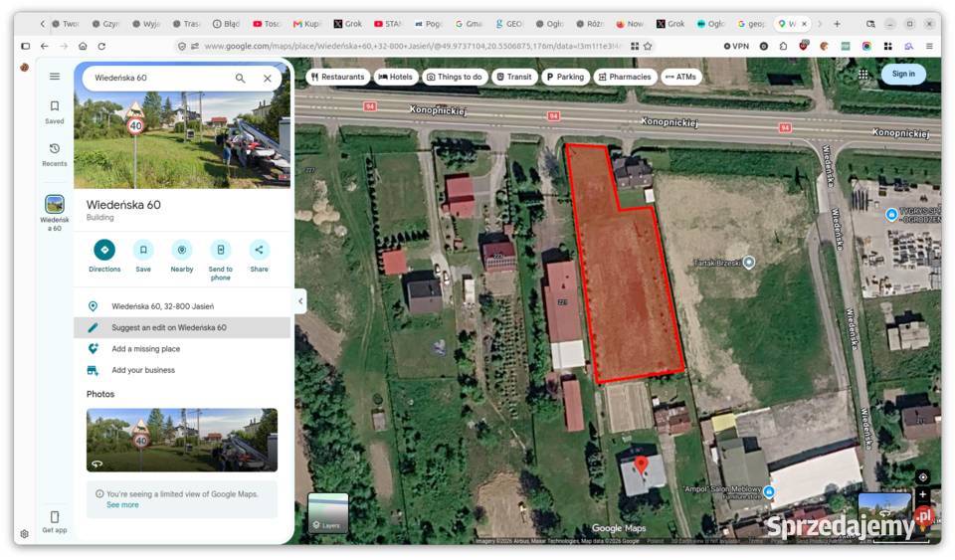
Task: Click the Directions button
Action: pyautogui.click(x=104, y=250)
